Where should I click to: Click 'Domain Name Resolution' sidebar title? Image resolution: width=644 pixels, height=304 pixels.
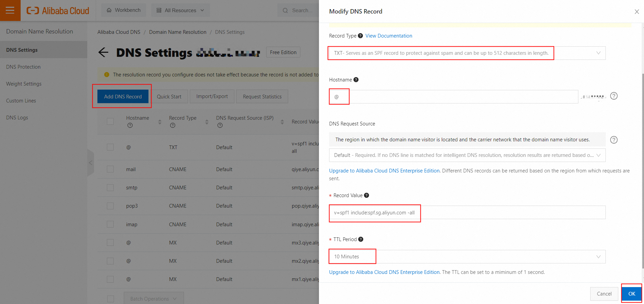(x=40, y=31)
